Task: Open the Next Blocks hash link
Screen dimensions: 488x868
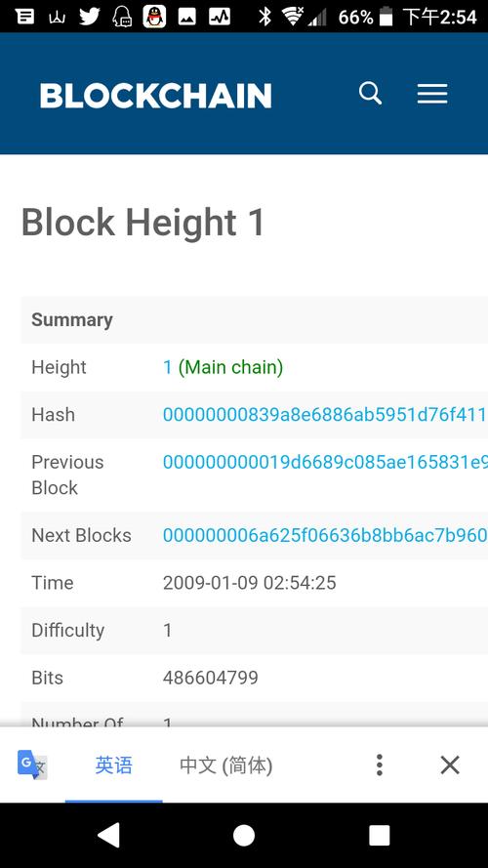Action: pos(325,535)
